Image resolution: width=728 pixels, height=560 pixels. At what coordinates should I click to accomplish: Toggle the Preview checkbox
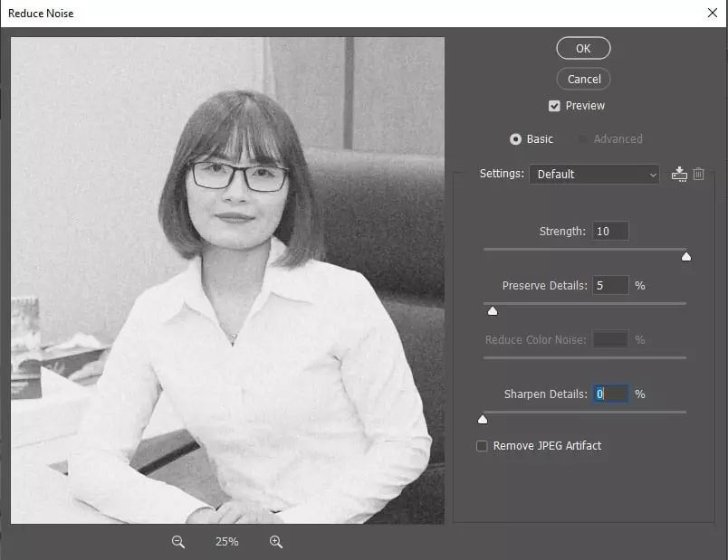tap(554, 106)
